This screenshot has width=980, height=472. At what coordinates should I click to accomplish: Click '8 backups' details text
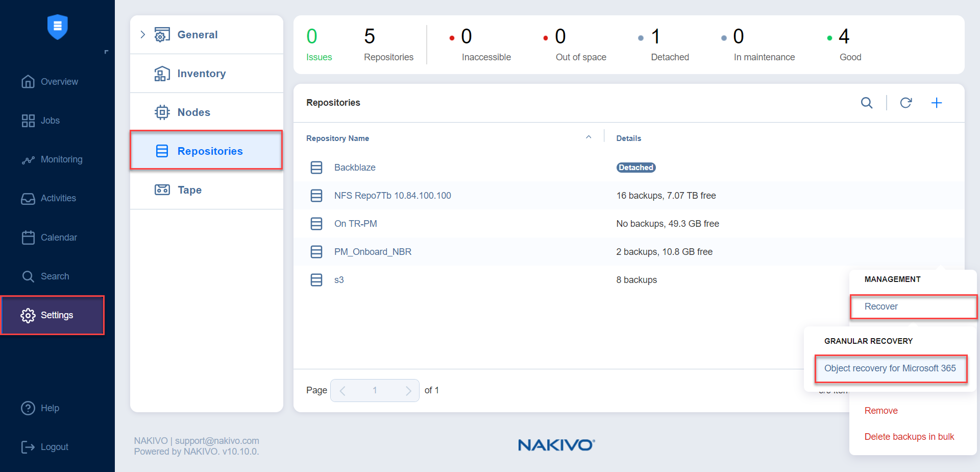pos(636,280)
